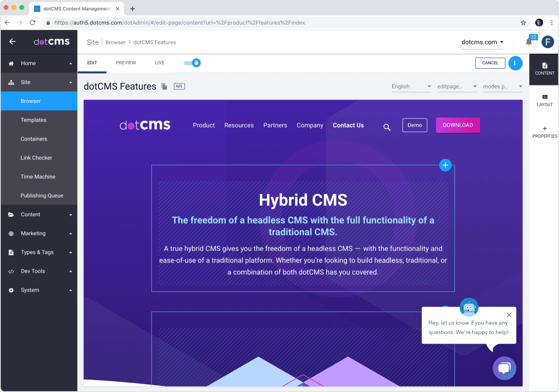This screenshot has width=559, height=392.
Task: Click the API badge next to title
Action: point(179,86)
